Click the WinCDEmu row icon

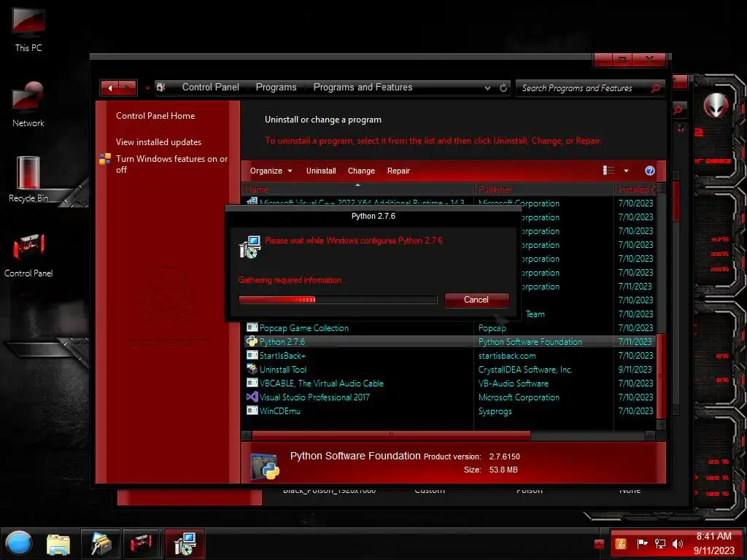click(252, 411)
